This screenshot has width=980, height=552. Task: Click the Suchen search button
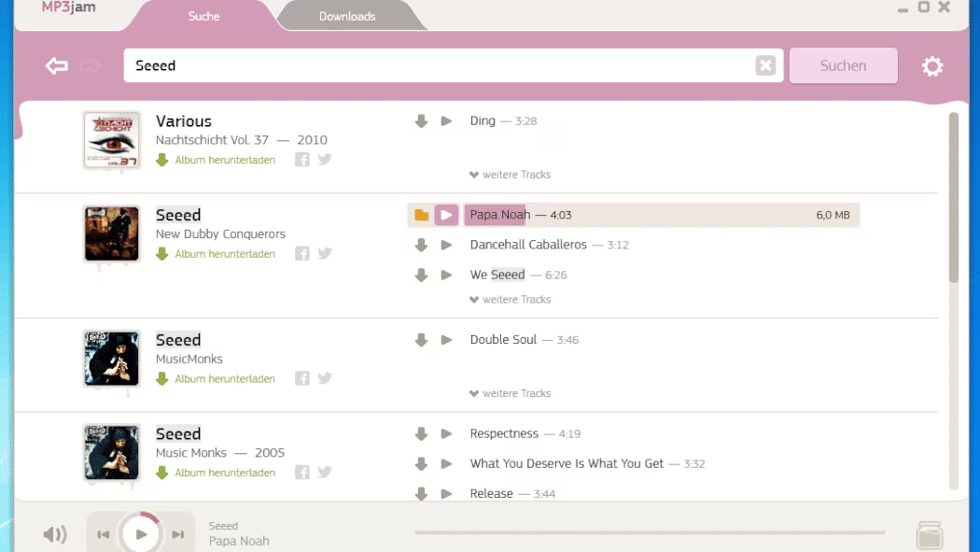tap(843, 65)
